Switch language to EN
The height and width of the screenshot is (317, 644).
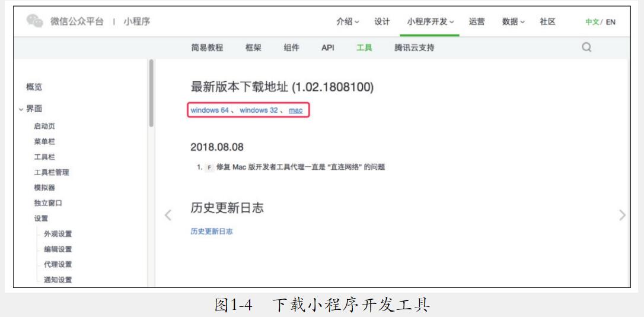[x=611, y=22]
